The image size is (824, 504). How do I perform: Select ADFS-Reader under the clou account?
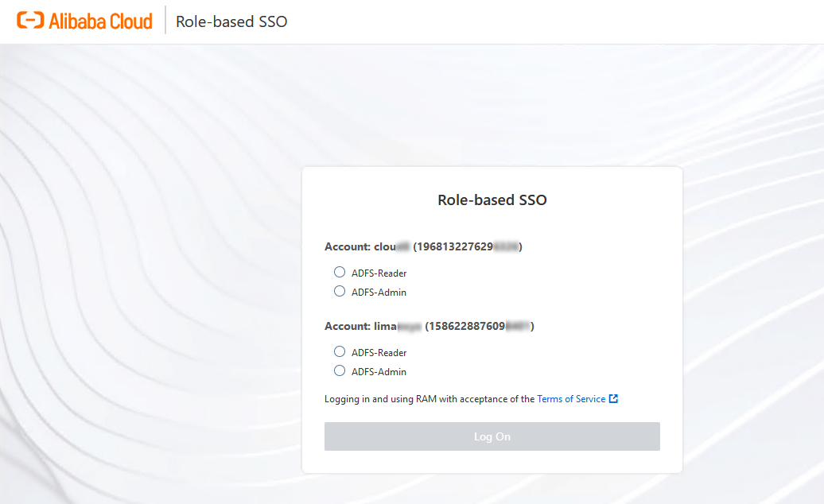click(340, 272)
